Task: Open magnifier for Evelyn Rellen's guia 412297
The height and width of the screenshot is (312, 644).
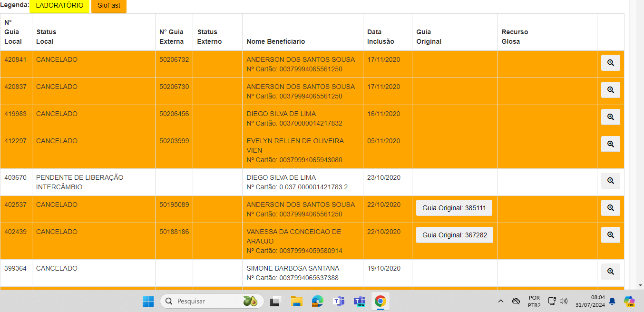Action: [x=610, y=144]
